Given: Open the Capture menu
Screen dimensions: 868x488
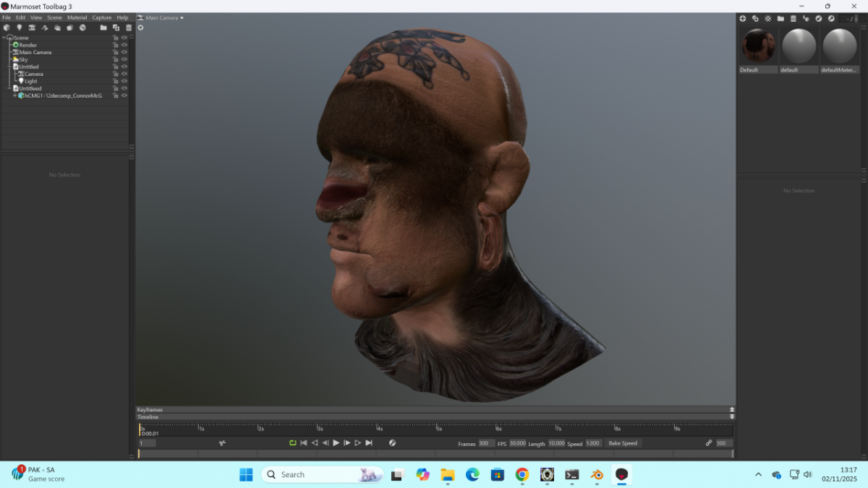Looking at the screenshot, I should 101,17.
